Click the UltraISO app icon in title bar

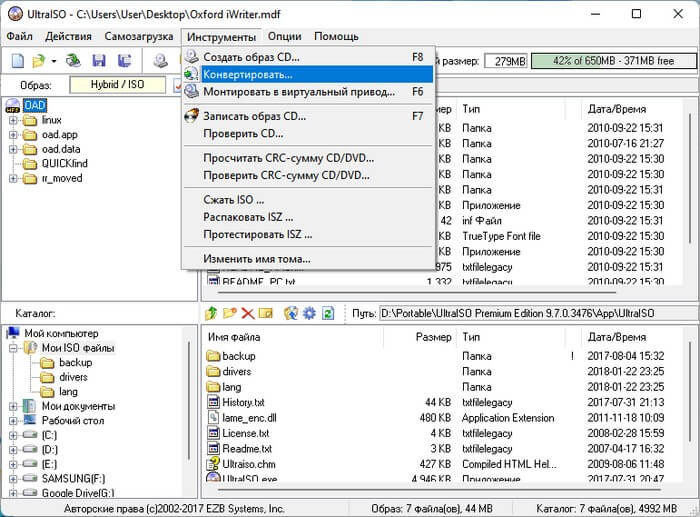tap(15, 14)
